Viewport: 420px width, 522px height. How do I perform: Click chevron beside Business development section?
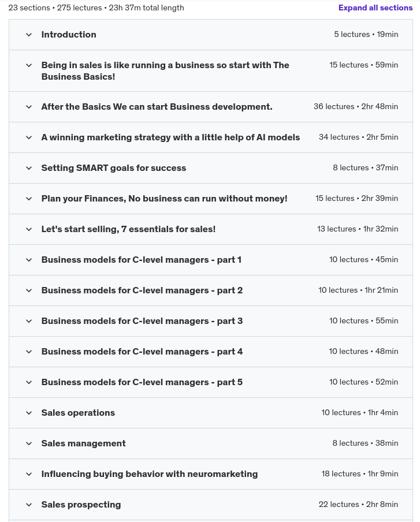coord(29,107)
